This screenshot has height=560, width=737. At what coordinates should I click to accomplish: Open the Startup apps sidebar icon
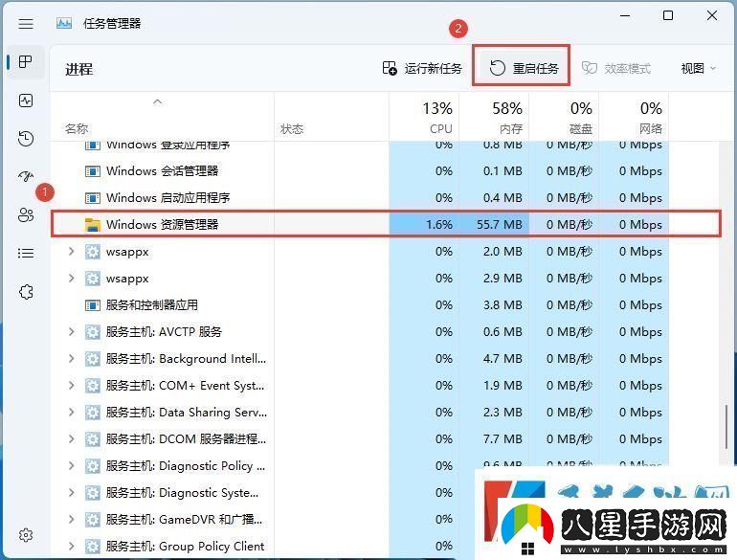click(26, 176)
